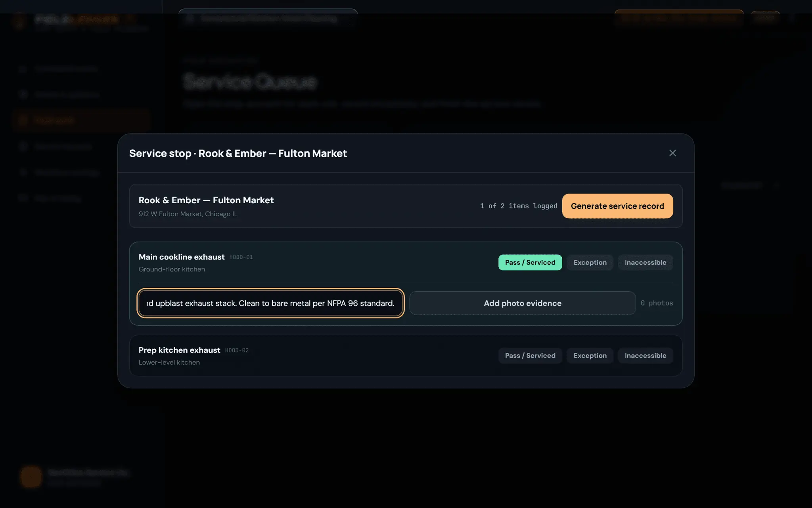The width and height of the screenshot is (812, 508).
Task: Generate the service record
Action: [617, 206]
